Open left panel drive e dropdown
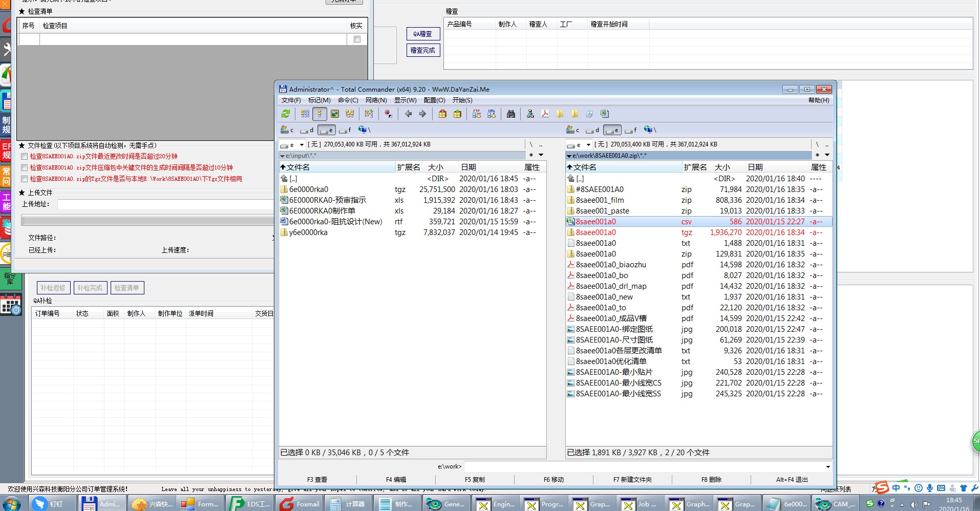 click(302, 145)
